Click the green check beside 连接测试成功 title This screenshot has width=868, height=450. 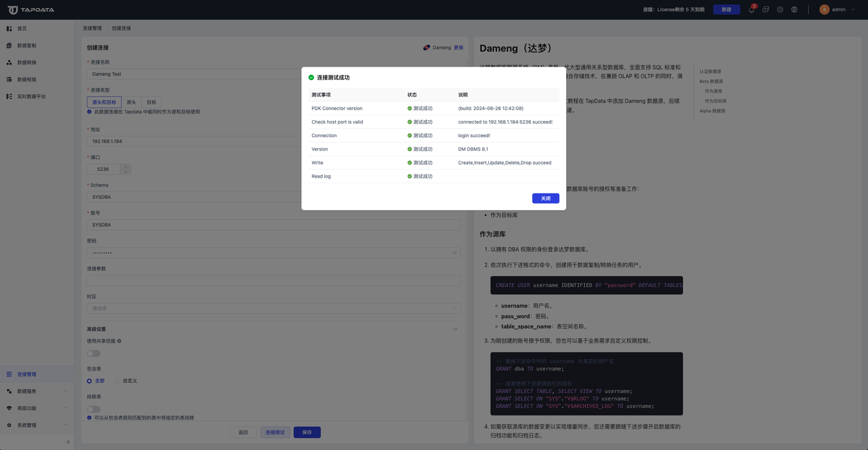coord(311,77)
